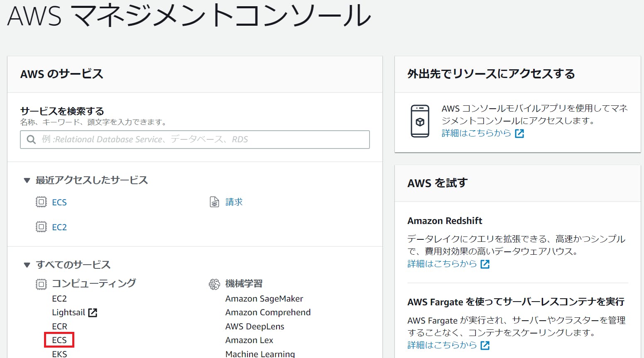Click the Lightsail external link icon

pos(93,313)
